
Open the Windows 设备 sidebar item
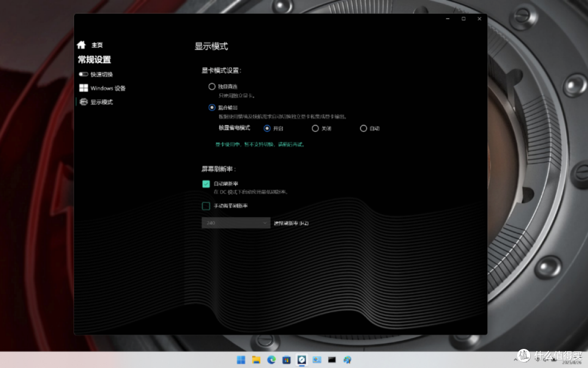[x=102, y=88]
